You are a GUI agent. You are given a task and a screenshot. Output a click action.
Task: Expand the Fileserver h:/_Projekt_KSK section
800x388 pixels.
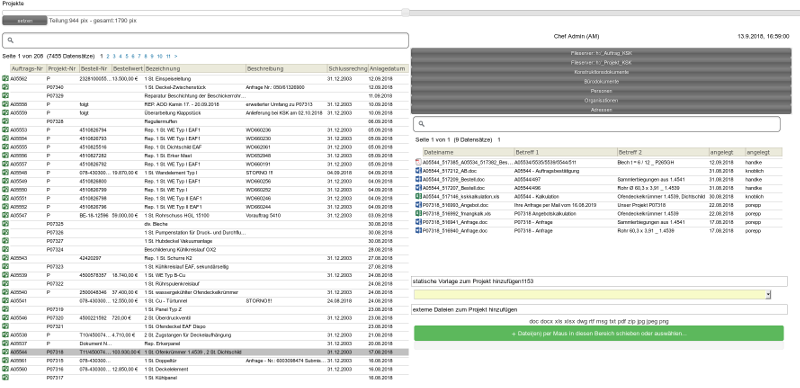point(601,63)
